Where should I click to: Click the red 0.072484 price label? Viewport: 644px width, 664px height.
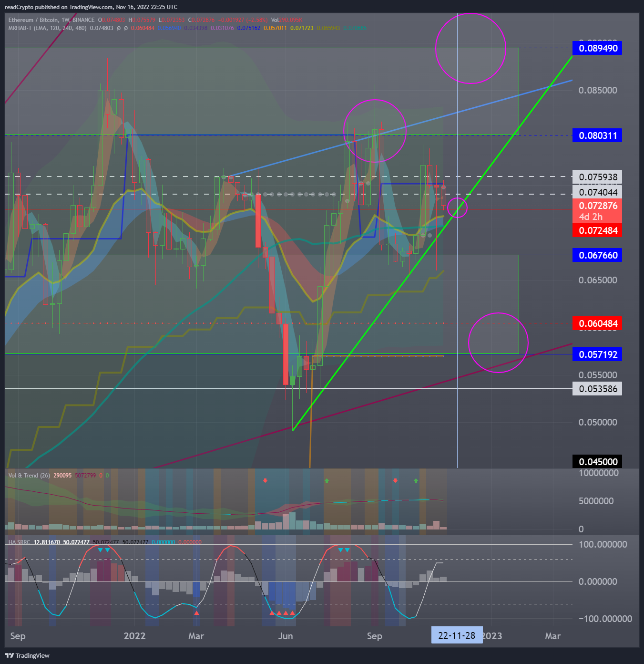[598, 230]
